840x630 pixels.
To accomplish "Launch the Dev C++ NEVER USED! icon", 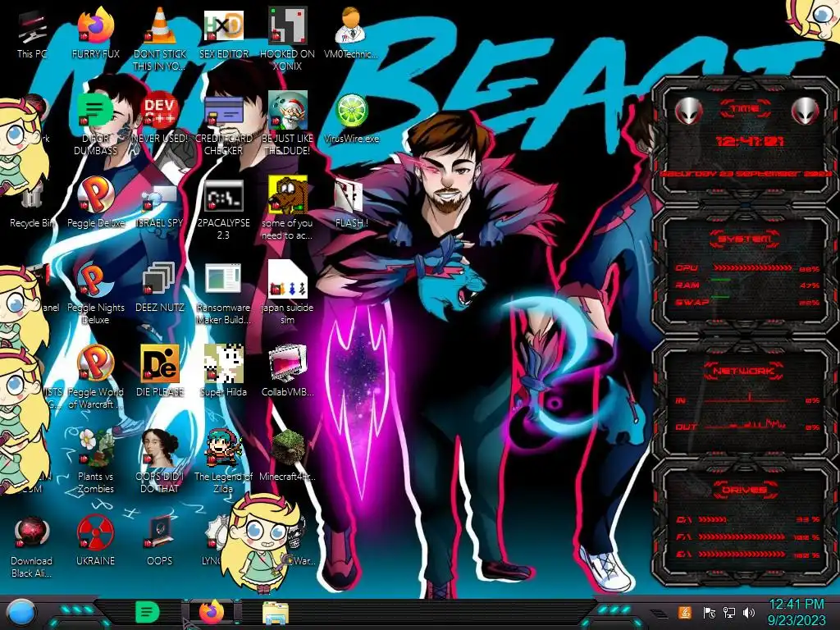I will (159, 110).
